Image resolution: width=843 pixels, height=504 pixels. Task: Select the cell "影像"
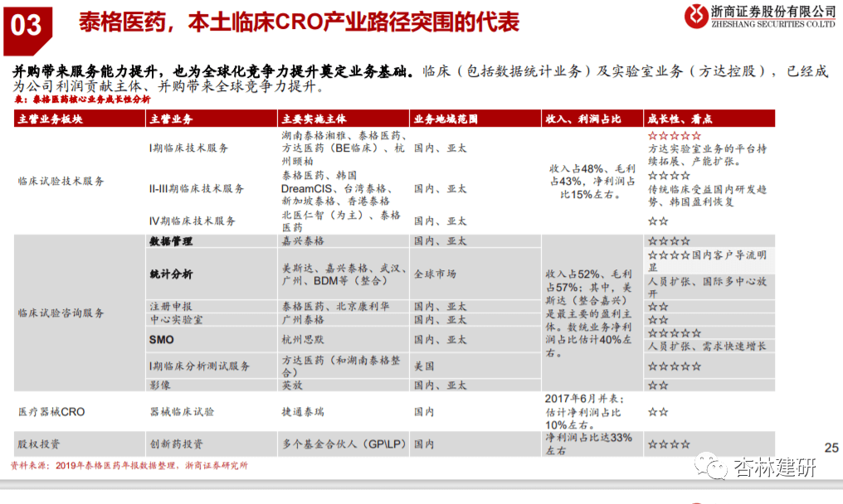coord(159,385)
